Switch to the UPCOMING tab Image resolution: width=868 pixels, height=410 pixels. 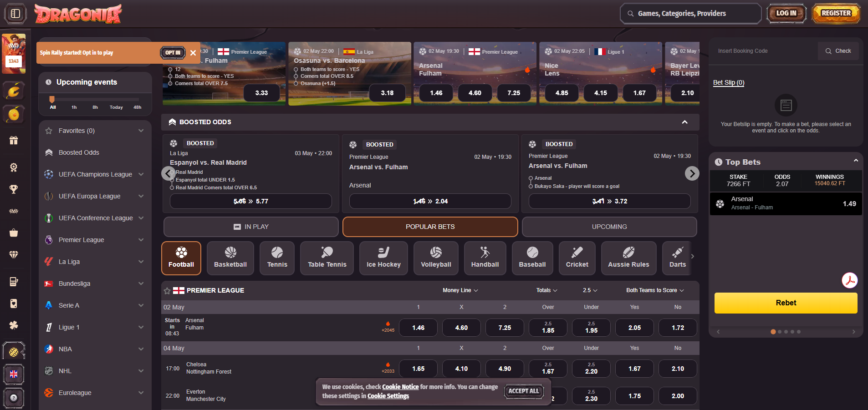[609, 227]
